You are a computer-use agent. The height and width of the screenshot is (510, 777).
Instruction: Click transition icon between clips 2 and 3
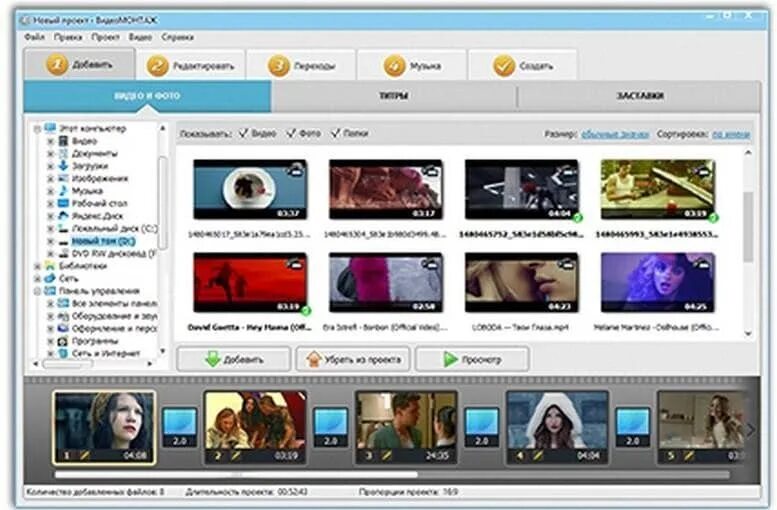(331, 428)
